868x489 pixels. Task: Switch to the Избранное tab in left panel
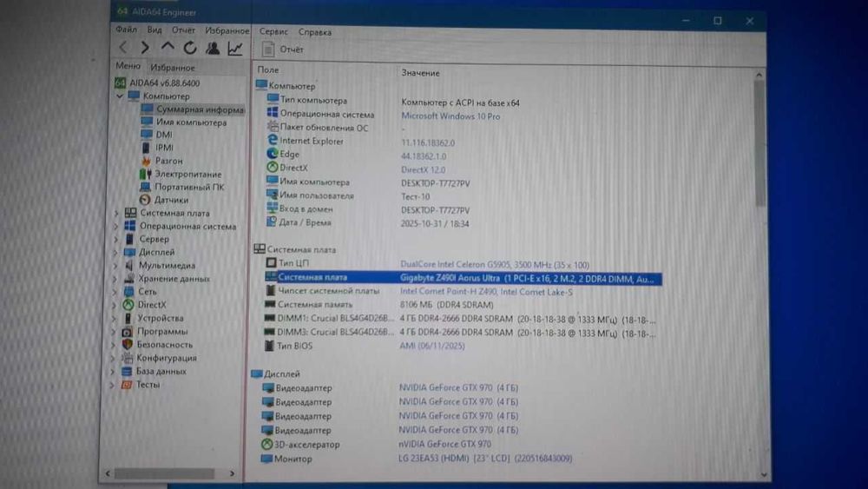(173, 68)
